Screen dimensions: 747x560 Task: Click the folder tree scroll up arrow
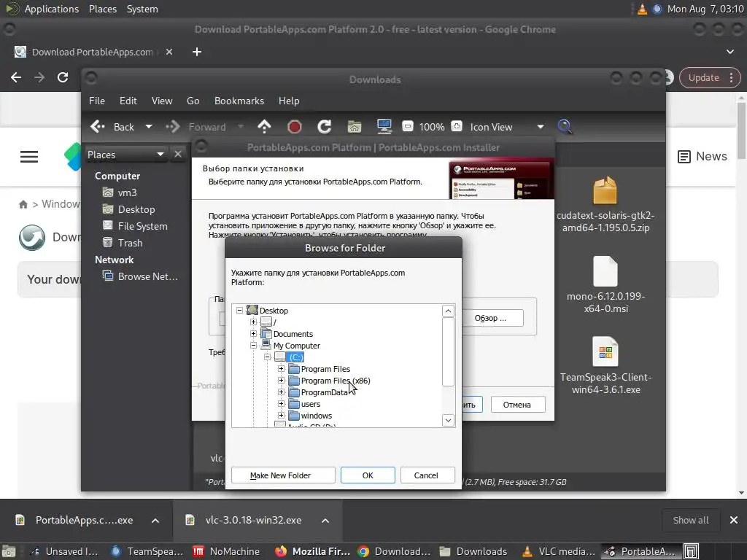(x=448, y=311)
